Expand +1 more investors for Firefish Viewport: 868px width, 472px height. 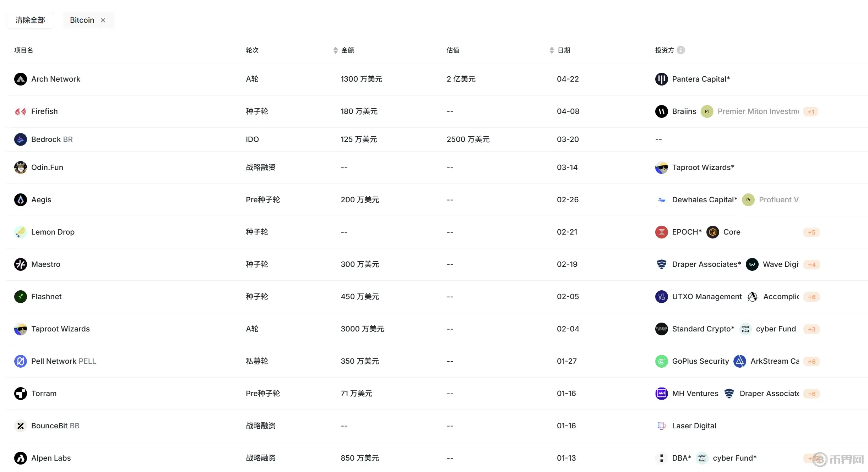pyautogui.click(x=811, y=112)
